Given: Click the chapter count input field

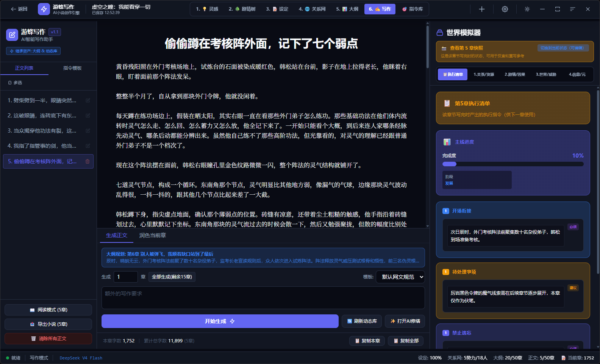Looking at the screenshot, I should click(126, 277).
